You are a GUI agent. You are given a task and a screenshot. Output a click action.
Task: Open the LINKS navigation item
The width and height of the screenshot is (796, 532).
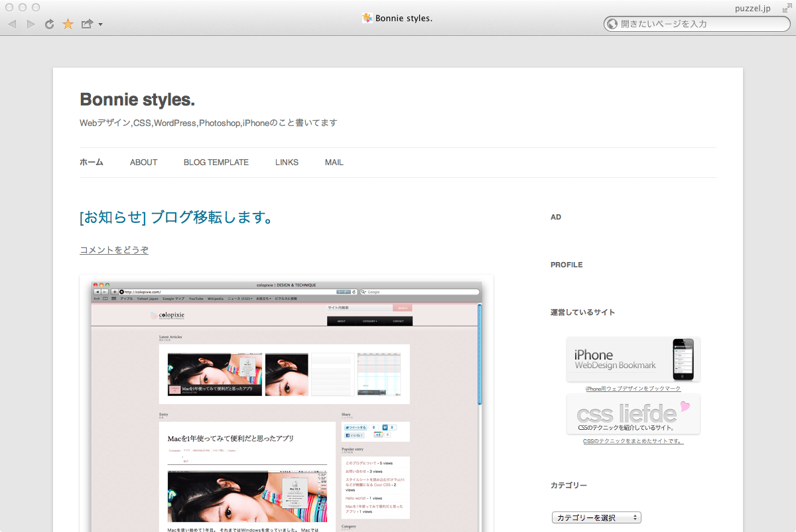[287, 163]
